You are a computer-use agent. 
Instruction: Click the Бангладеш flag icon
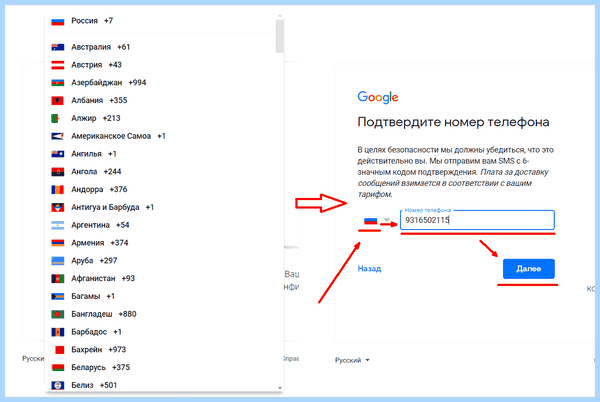tap(58, 314)
